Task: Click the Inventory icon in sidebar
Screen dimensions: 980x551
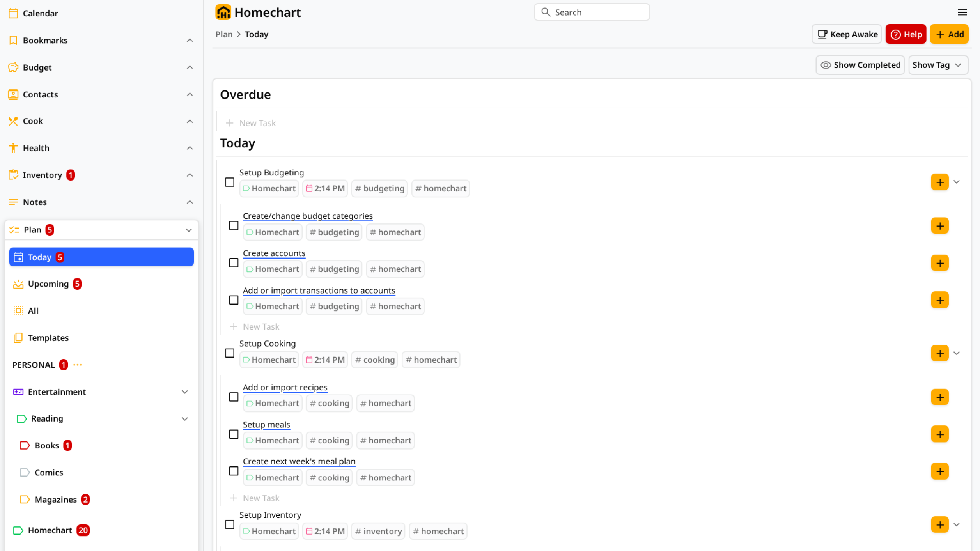Action: (x=13, y=175)
